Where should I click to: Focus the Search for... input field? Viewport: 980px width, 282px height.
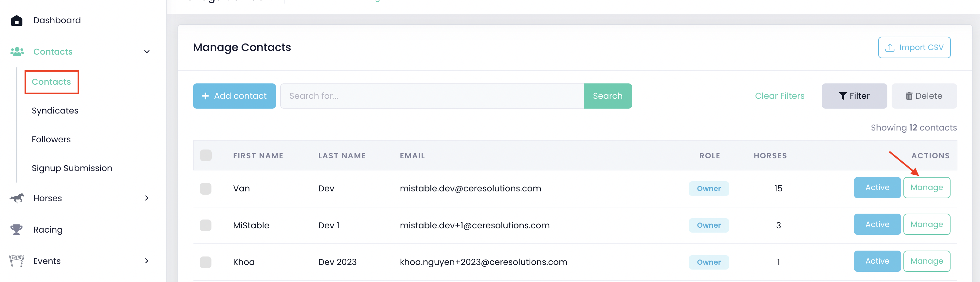(432, 96)
